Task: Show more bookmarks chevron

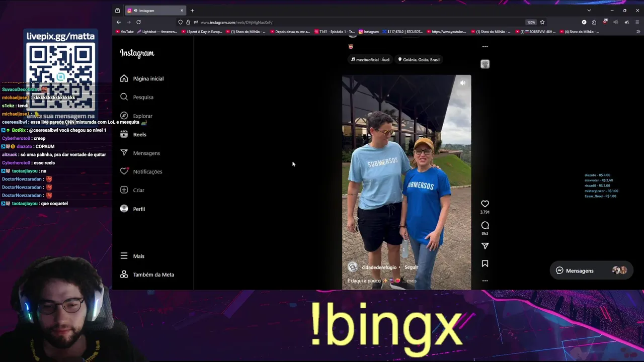Action: tap(638, 32)
